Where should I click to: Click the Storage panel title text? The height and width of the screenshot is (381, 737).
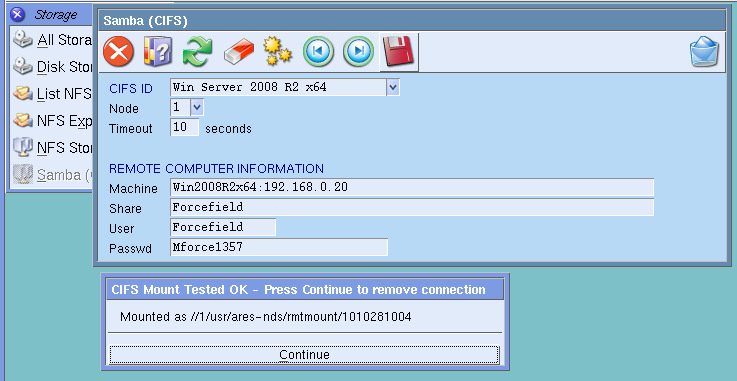55,15
